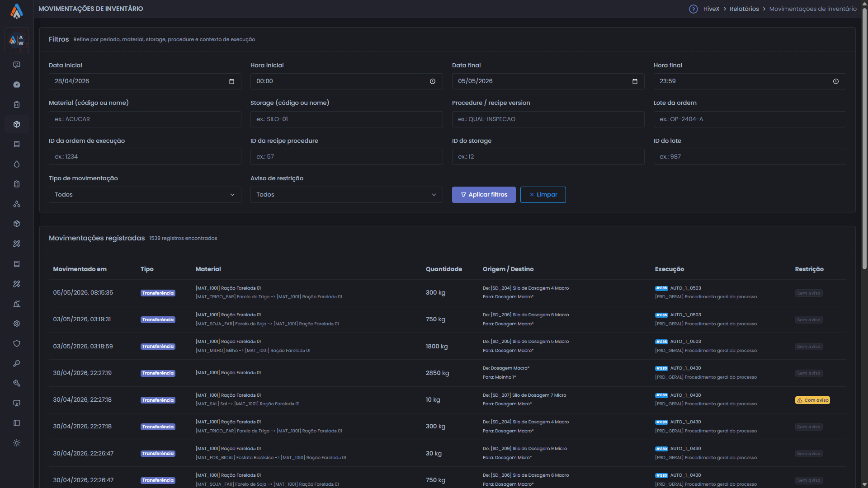Focus ID da recipe procedure field
868x488 pixels.
click(346, 157)
